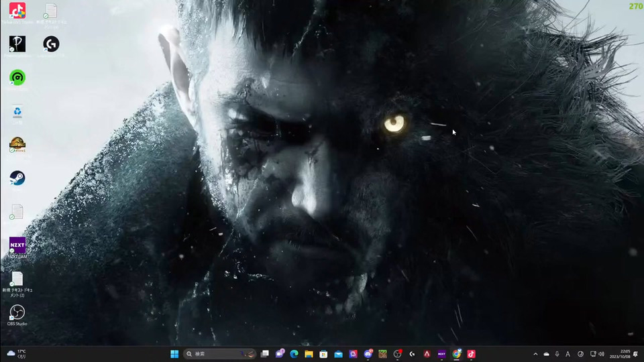Screen dimensions: 644x362
Task: Switch to Discord in taskbar
Action: click(x=368, y=354)
